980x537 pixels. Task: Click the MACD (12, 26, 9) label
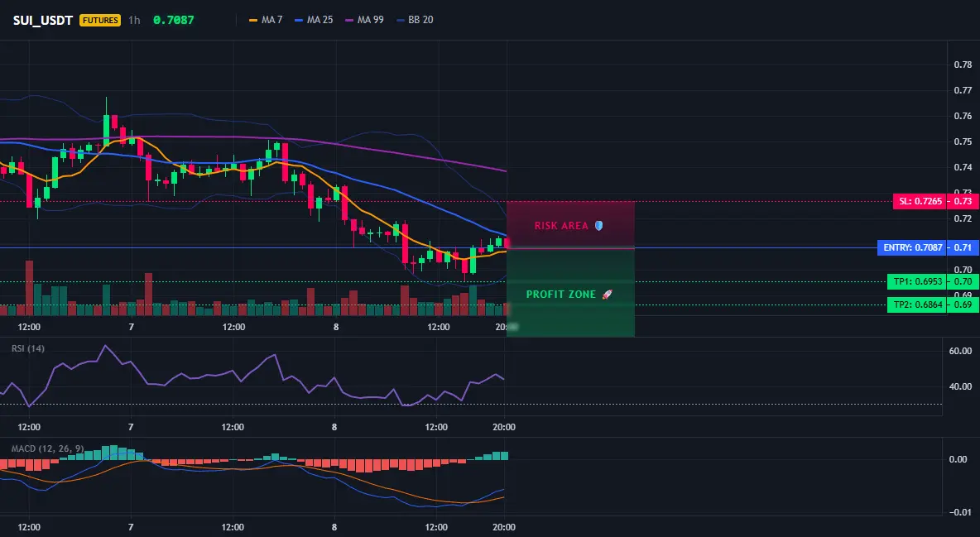click(47, 448)
